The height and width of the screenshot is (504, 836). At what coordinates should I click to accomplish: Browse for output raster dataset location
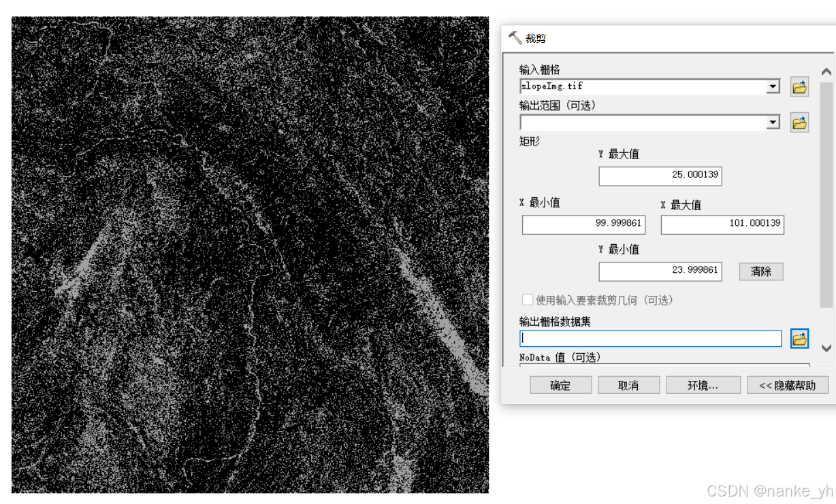point(799,339)
